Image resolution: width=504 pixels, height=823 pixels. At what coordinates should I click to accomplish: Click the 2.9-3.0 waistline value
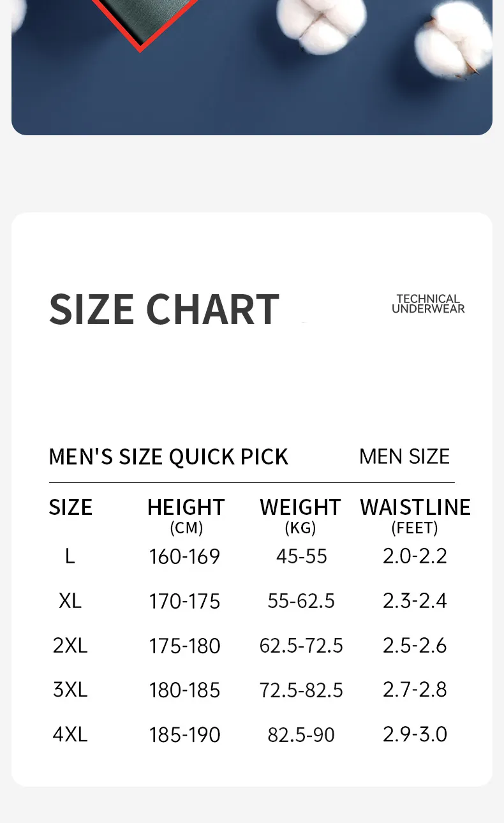click(x=415, y=734)
